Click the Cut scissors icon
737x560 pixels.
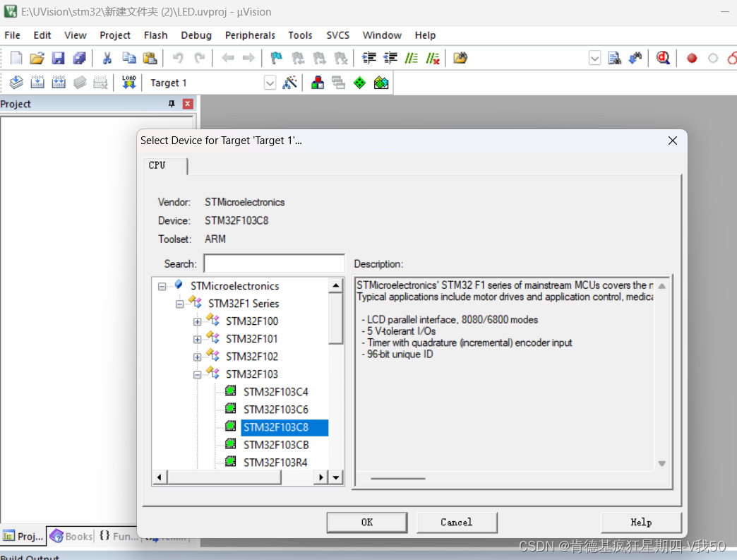[x=107, y=58]
